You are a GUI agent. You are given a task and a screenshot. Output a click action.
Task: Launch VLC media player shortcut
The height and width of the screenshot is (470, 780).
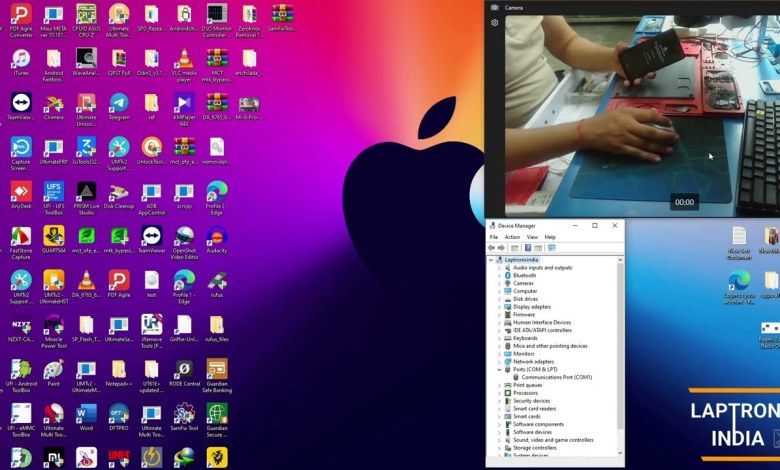184,66
